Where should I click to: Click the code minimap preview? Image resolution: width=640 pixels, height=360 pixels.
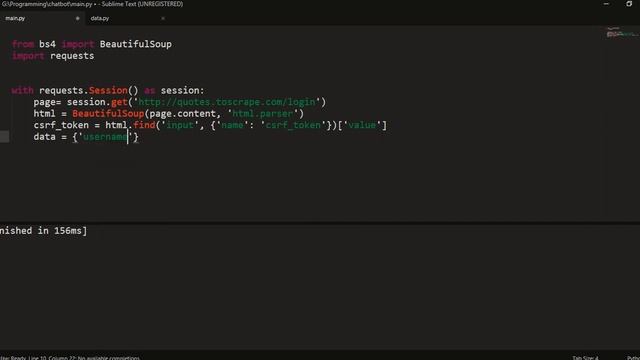coord(622,32)
